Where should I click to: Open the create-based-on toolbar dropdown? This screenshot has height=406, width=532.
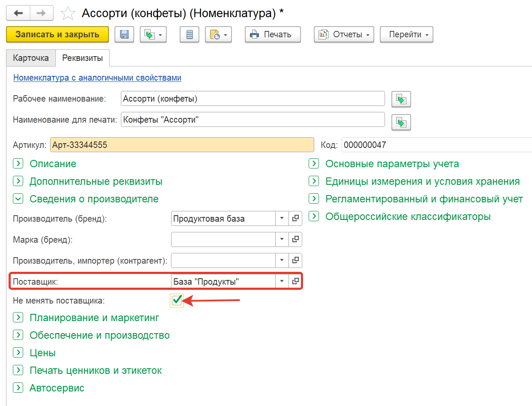[153, 35]
